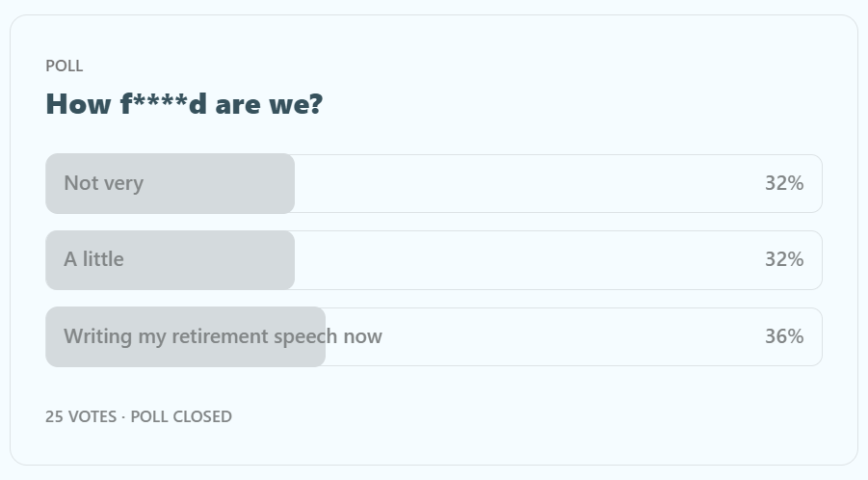This screenshot has height=480, width=868.
Task: Click the 36% result percentage
Action: (783, 336)
